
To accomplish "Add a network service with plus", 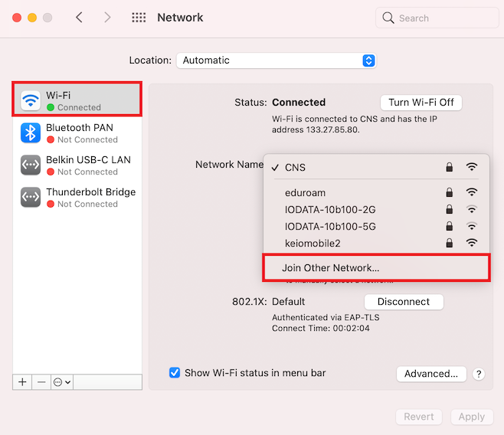I will (22, 382).
